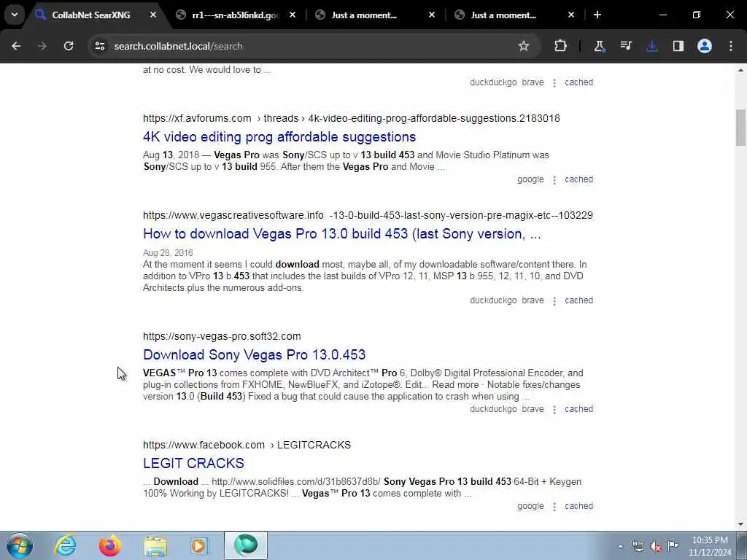Bookmark this page with the star icon
The width and height of the screenshot is (747, 560).
tap(524, 46)
